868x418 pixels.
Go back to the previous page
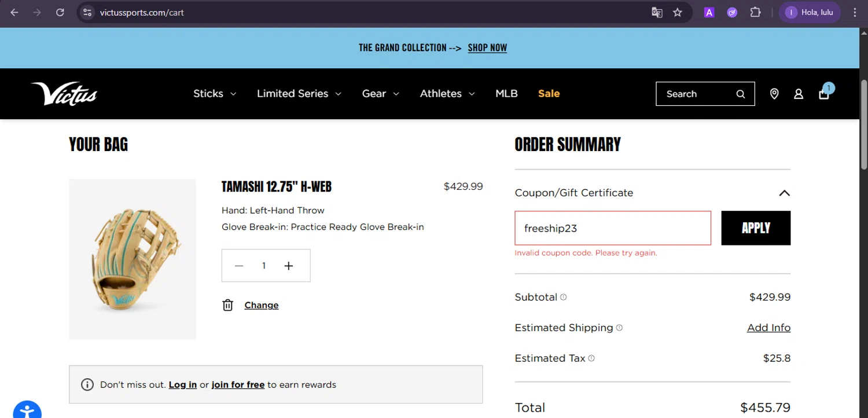pos(14,12)
